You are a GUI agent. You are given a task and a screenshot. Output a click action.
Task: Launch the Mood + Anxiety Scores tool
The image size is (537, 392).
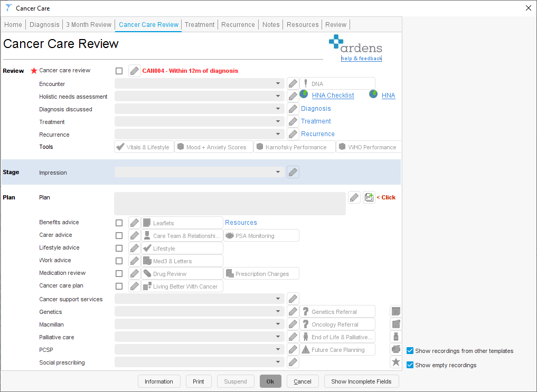pos(214,147)
